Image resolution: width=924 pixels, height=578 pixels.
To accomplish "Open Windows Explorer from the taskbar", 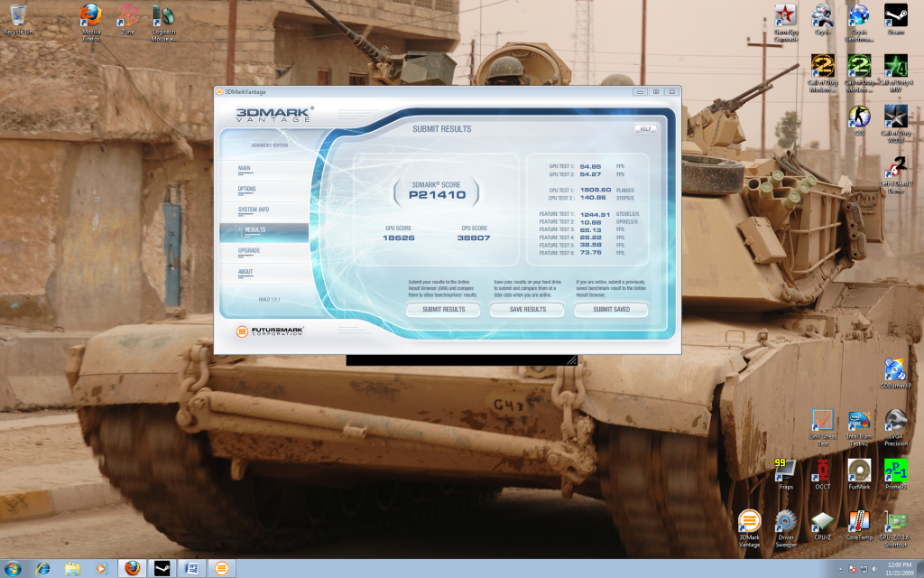I will (72, 569).
